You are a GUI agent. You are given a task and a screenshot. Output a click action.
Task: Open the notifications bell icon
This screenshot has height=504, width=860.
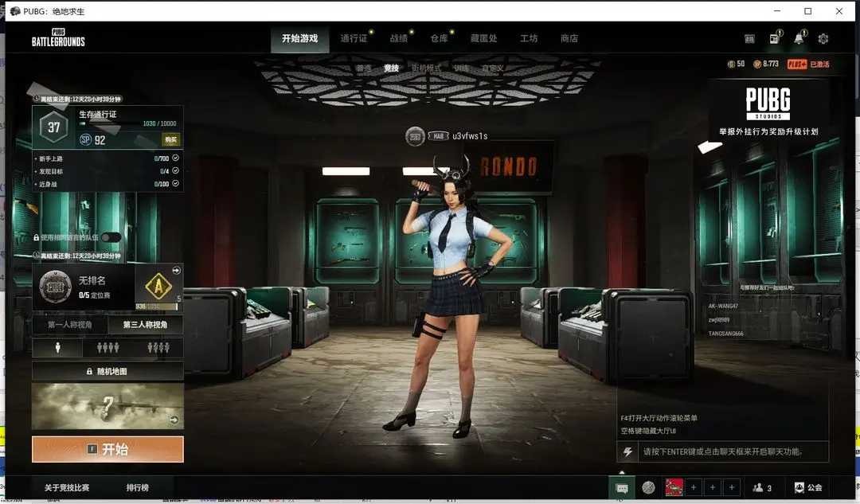click(x=799, y=38)
